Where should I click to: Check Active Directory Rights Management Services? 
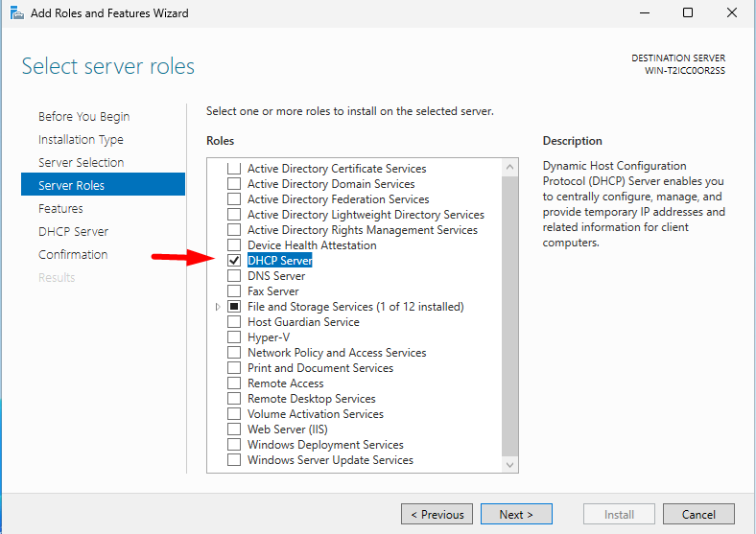(x=234, y=230)
